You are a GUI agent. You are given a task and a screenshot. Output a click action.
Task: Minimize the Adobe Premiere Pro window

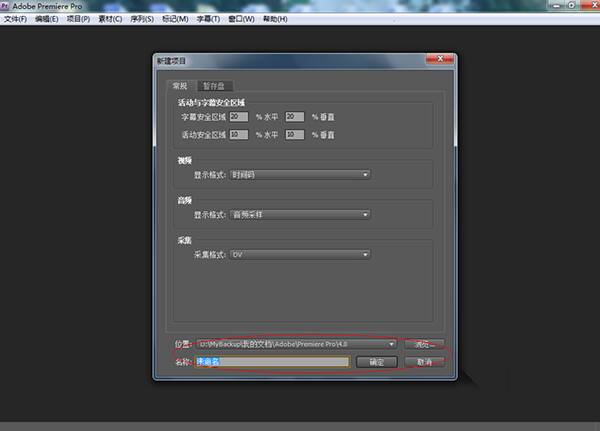click(x=557, y=5)
